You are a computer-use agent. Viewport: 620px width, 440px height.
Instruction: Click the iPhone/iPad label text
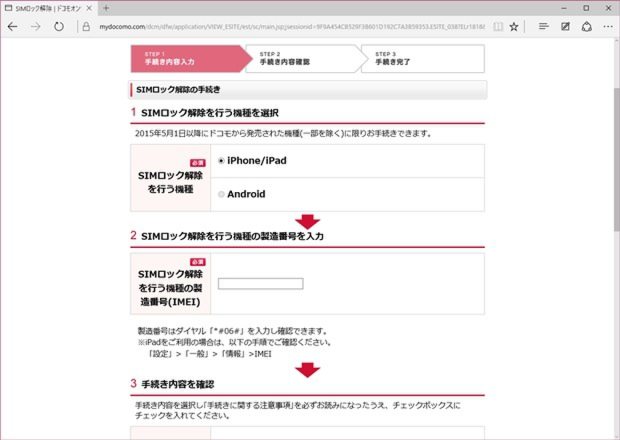[x=257, y=161]
